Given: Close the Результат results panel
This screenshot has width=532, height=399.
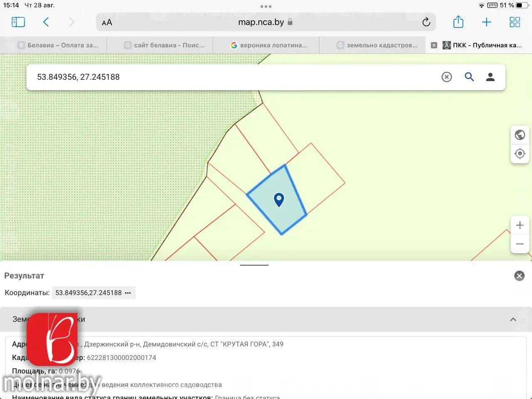Looking at the screenshot, I should point(519,276).
